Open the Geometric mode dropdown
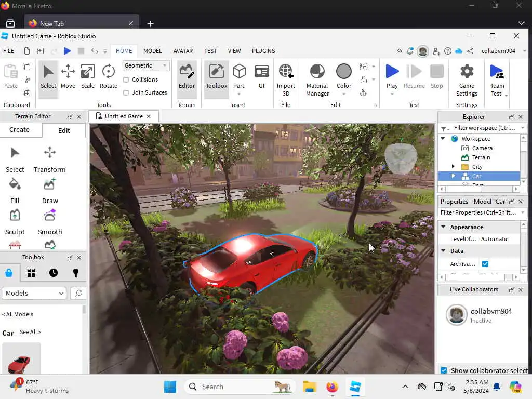 [145, 65]
